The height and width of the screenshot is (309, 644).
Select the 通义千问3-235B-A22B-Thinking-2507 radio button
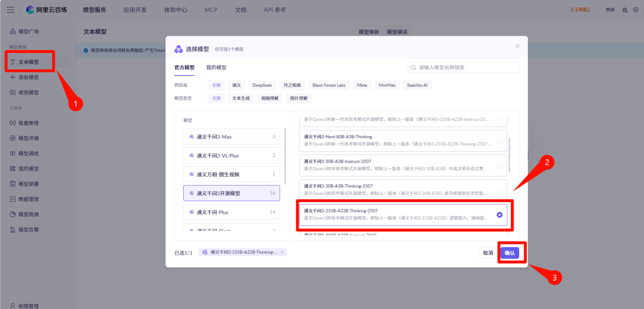pyautogui.click(x=500, y=215)
